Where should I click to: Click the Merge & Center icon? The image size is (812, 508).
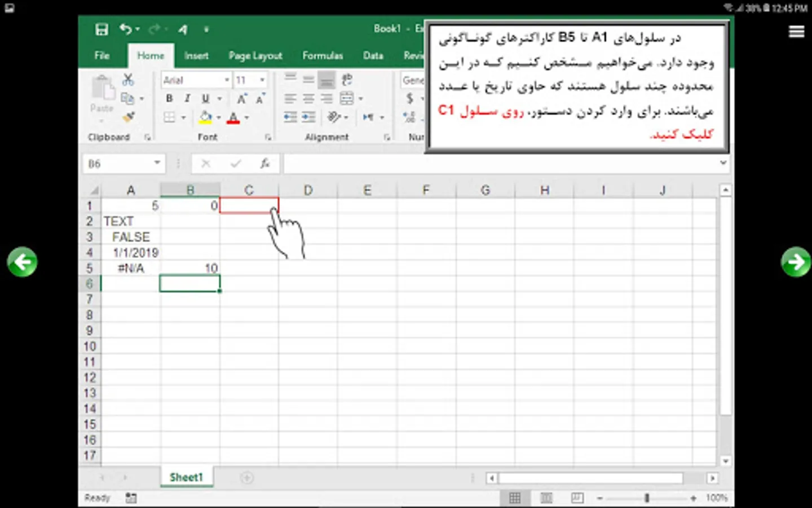pyautogui.click(x=347, y=99)
